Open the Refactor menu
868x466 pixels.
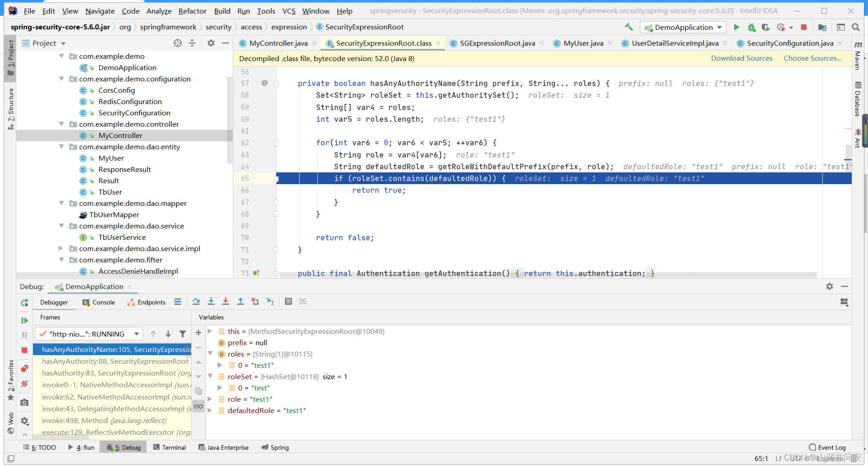[192, 11]
